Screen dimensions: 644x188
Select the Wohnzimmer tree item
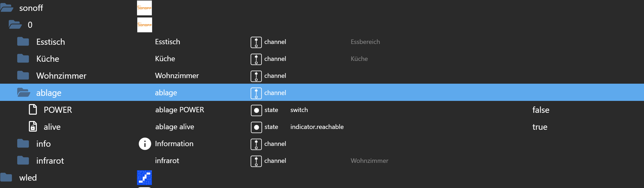[x=61, y=76]
